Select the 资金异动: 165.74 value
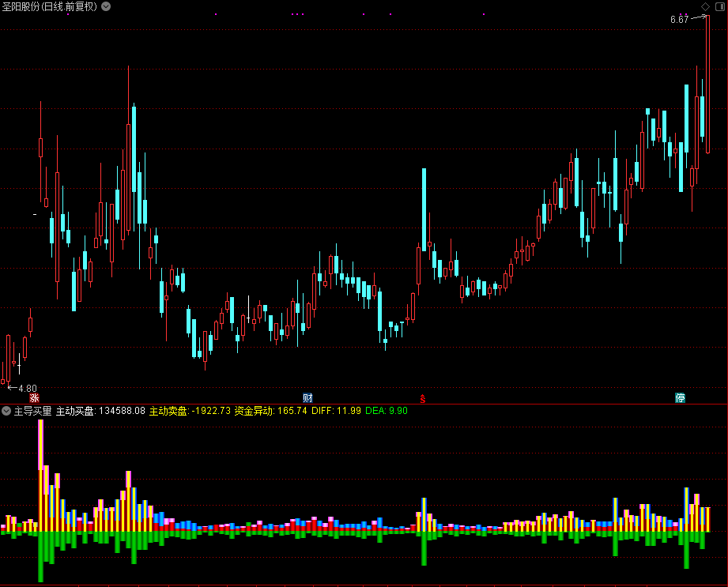 pos(270,411)
